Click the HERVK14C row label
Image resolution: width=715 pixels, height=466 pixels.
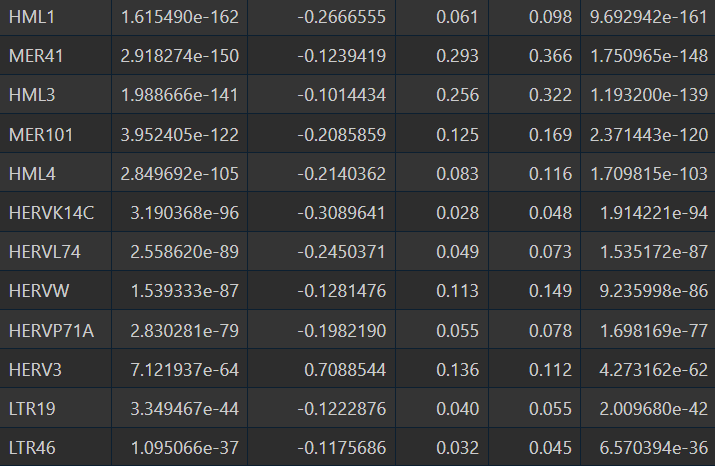51,212
